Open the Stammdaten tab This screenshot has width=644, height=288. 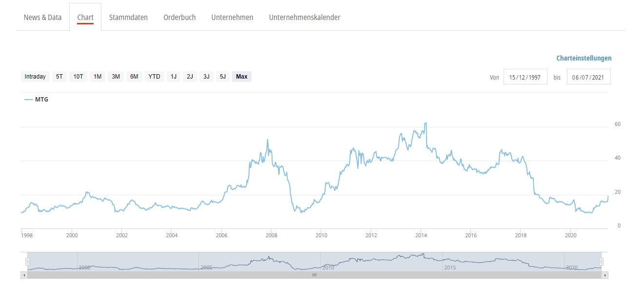128,18
